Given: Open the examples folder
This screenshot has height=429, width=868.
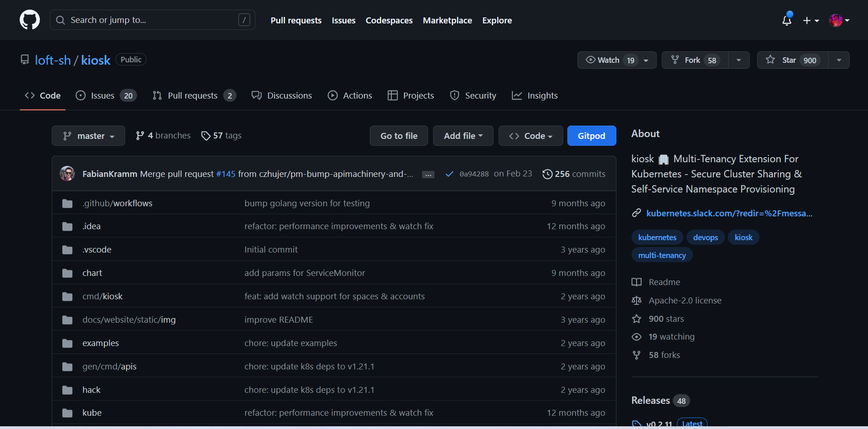Looking at the screenshot, I should [100, 343].
